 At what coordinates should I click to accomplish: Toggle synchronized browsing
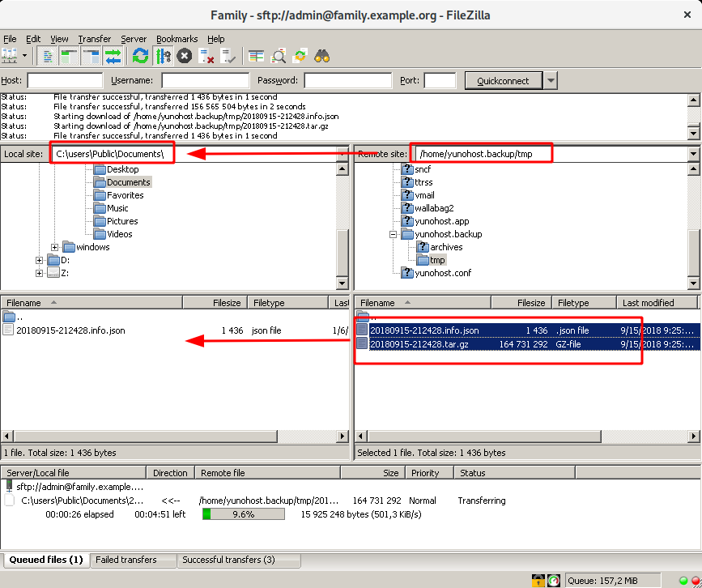pyautogui.click(x=301, y=56)
